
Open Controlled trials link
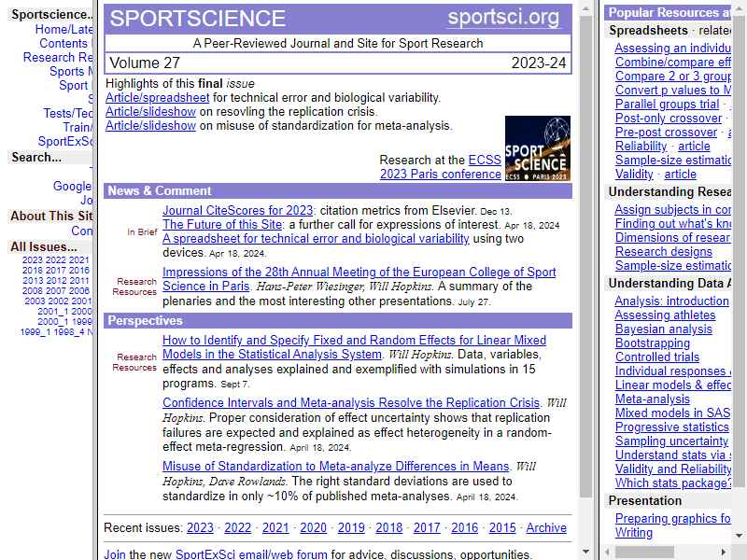point(657,357)
